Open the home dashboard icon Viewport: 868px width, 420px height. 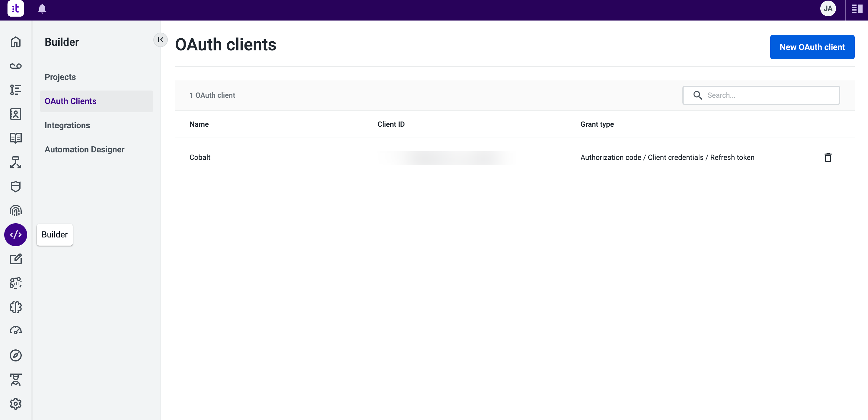pyautogui.click(x=15, y=42)
